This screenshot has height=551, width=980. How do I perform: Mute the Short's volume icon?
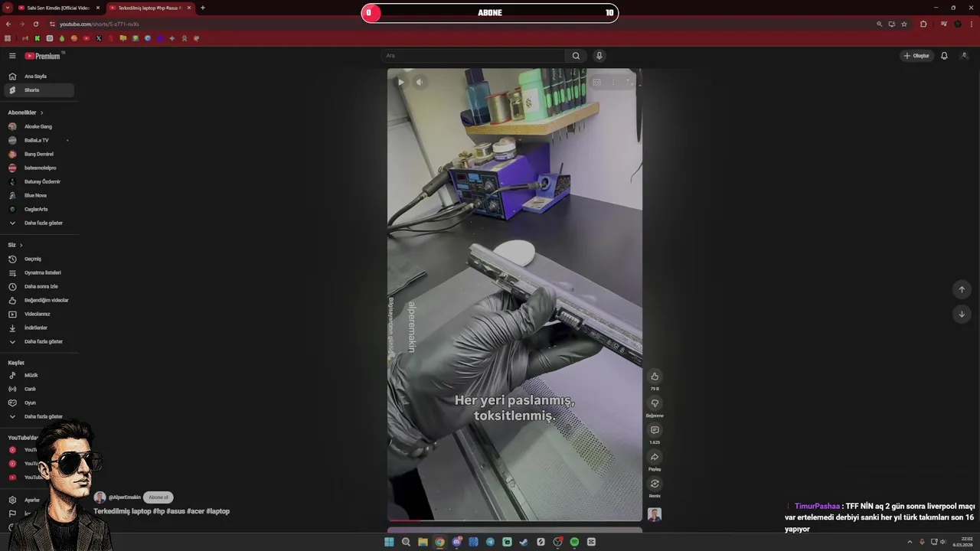point(419,82)
